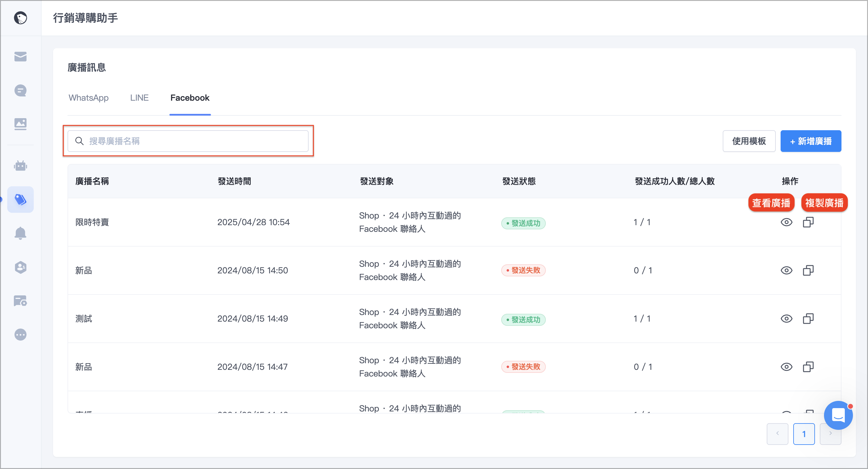Copy the 新品 broadcast sent at 14:47
The image size is (868, 469).
(808, 367)
